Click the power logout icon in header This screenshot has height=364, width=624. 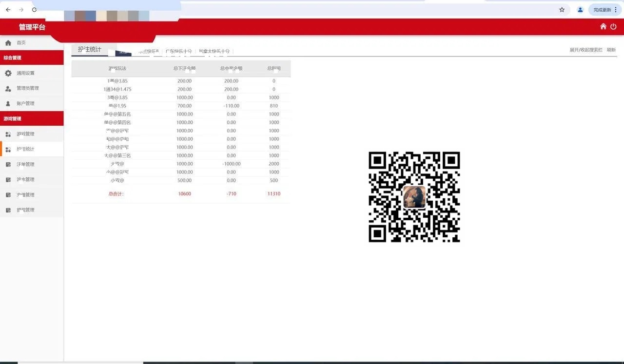[x=613, y=26]
